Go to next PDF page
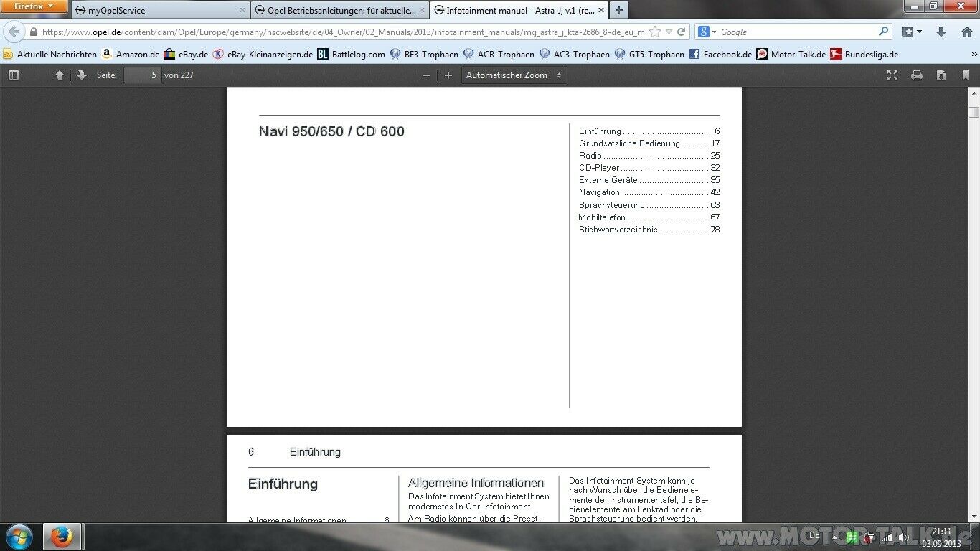Screen dimensions: 980x551 point(81,75)
